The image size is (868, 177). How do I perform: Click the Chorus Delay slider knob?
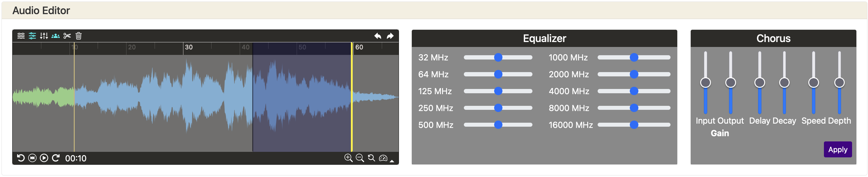[x=760, y=83]
